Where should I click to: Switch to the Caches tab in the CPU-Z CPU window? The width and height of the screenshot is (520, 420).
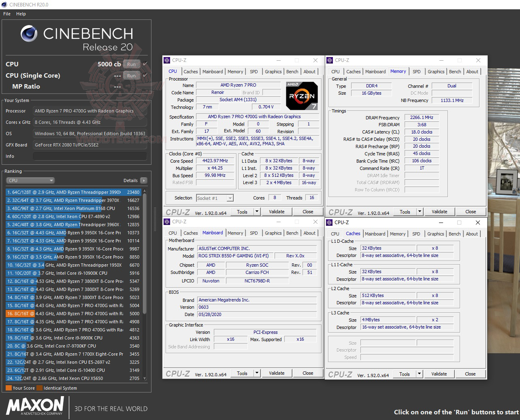(x=191, y=72)
